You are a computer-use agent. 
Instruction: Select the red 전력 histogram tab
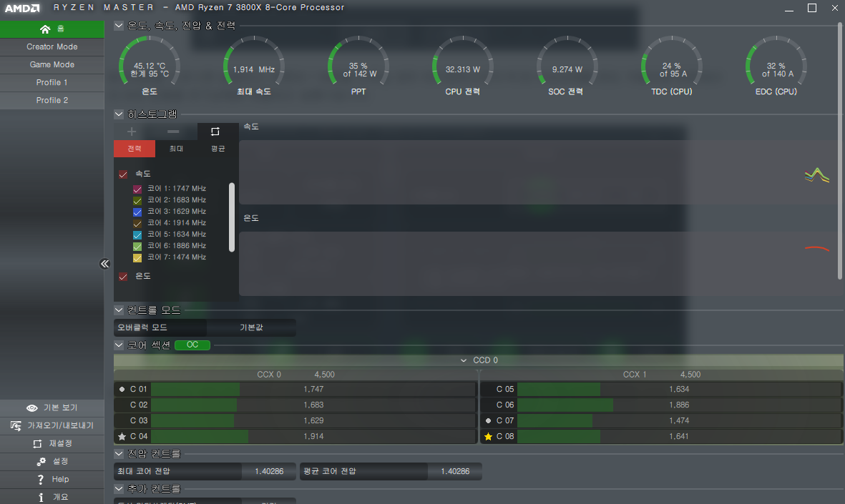(x=135, y=149)
